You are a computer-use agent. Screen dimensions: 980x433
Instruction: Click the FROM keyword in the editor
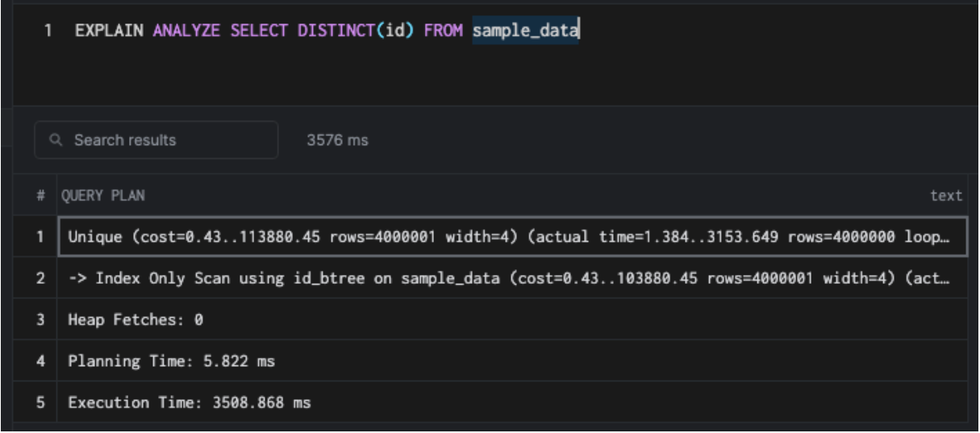coord(444,31)
